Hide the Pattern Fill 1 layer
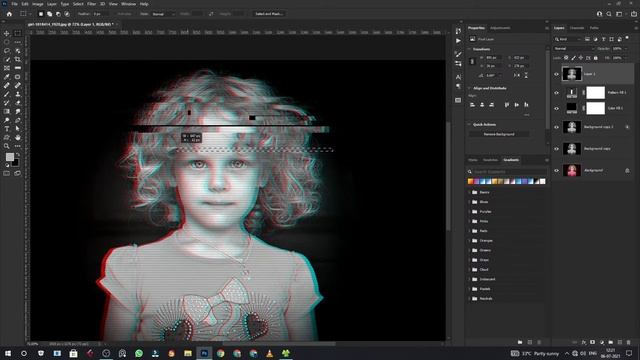The width and height of the screenshot is (640, 360). (556, 93)
